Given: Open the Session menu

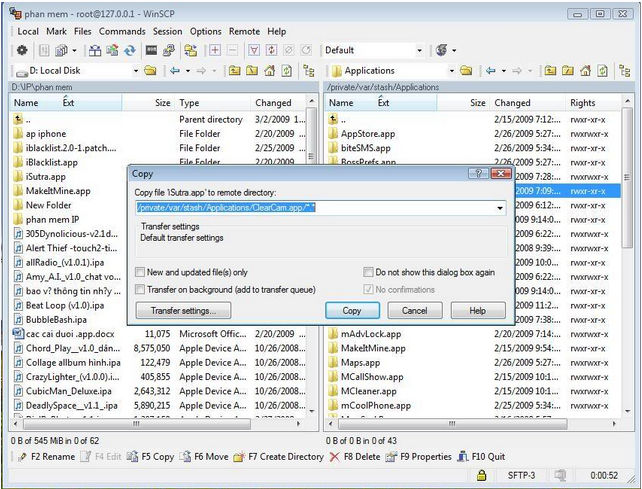Looking at the screenshot, I should pyautogui.click(x=167, y=32).
